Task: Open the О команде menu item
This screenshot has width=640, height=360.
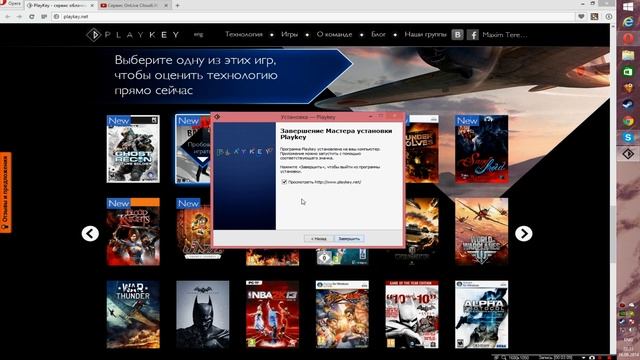Action: point(334,35)
